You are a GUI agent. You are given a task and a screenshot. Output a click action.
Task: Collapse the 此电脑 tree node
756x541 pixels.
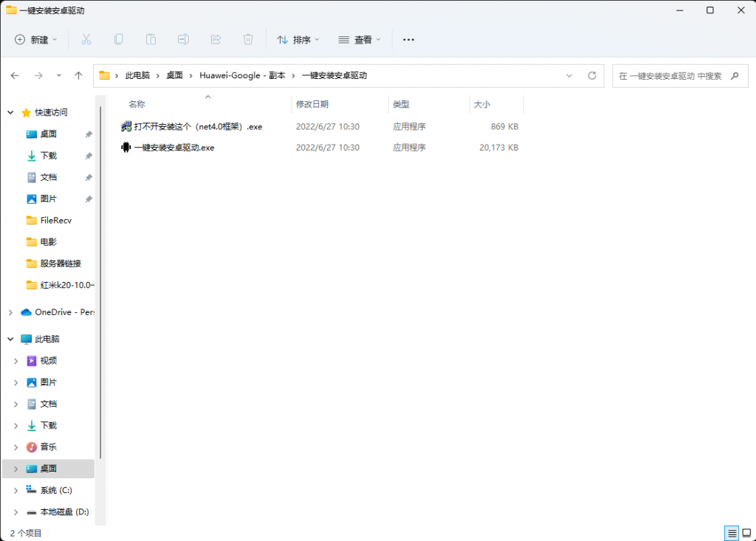[x=10, y=339]
